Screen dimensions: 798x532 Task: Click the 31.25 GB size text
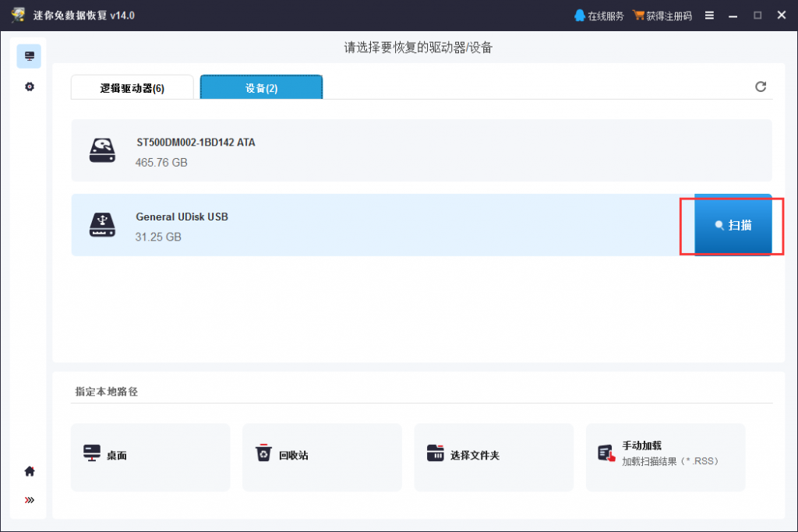coord(158,237)
